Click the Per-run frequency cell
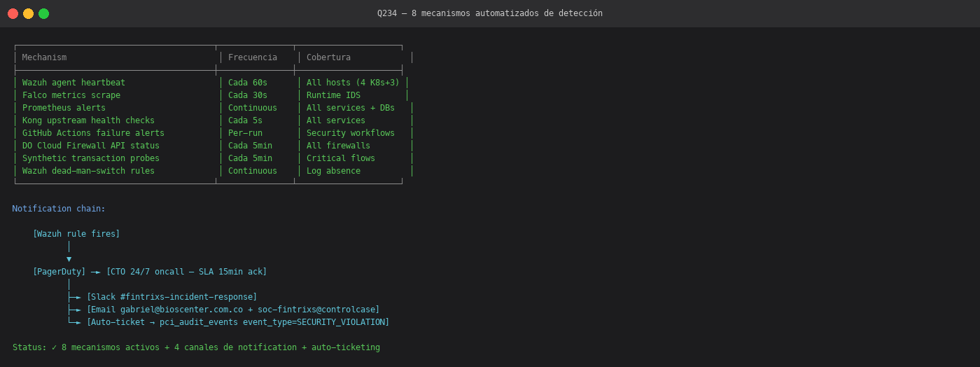Screen dimensions: 980x367 pos(245,133)
